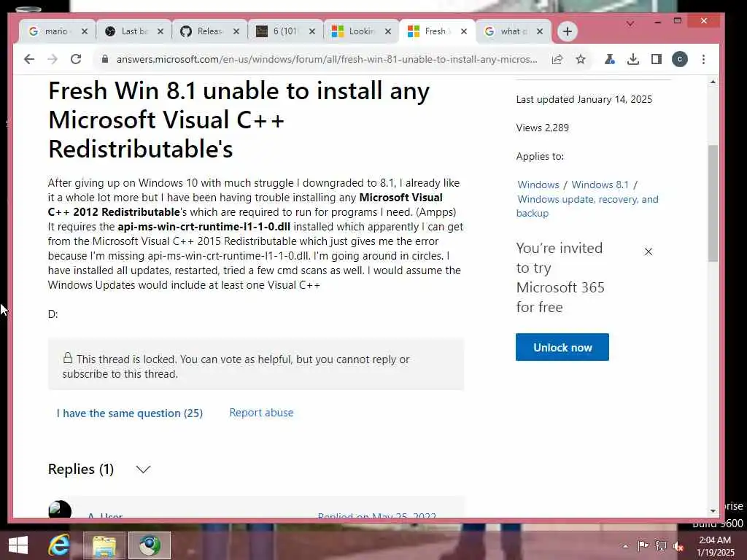Screen dimensions: 747x560
Task: Open the profile avatar menu
Action: click(x=680, y=59)
